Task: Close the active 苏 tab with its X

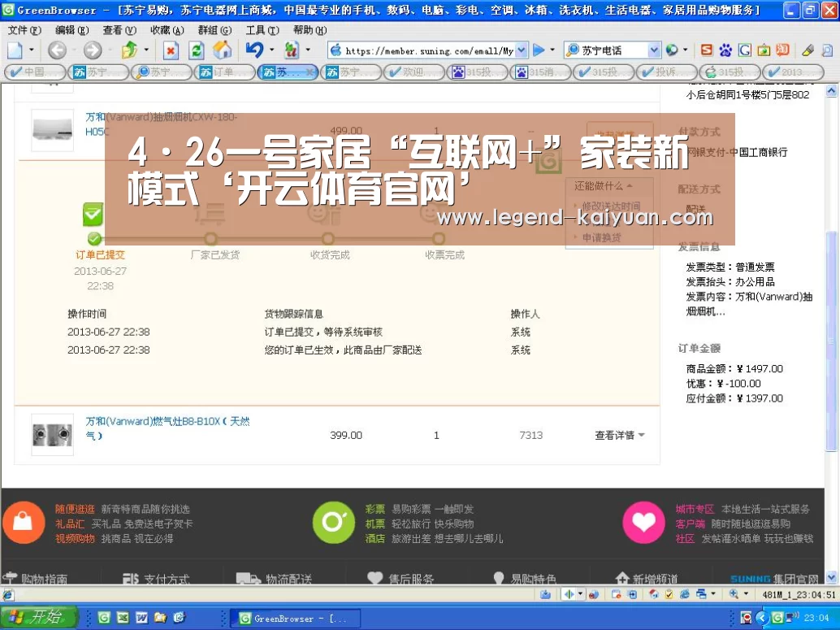Action: tap(309, 72)
